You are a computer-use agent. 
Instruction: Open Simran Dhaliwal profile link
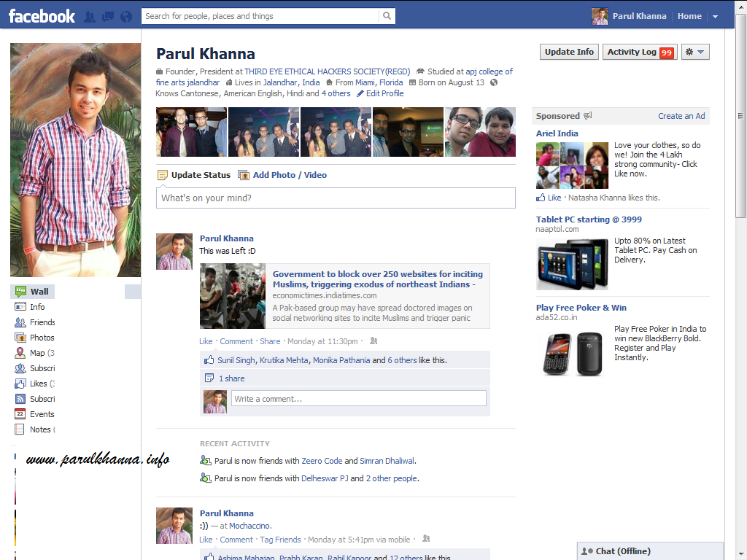[x=387, y=461]
